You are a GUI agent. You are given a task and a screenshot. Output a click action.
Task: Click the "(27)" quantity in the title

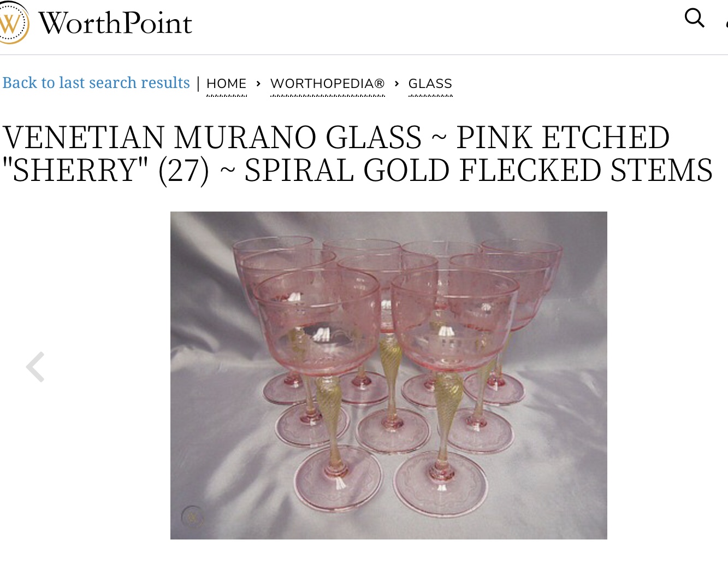pyautogui.click(x=184, y=170)
